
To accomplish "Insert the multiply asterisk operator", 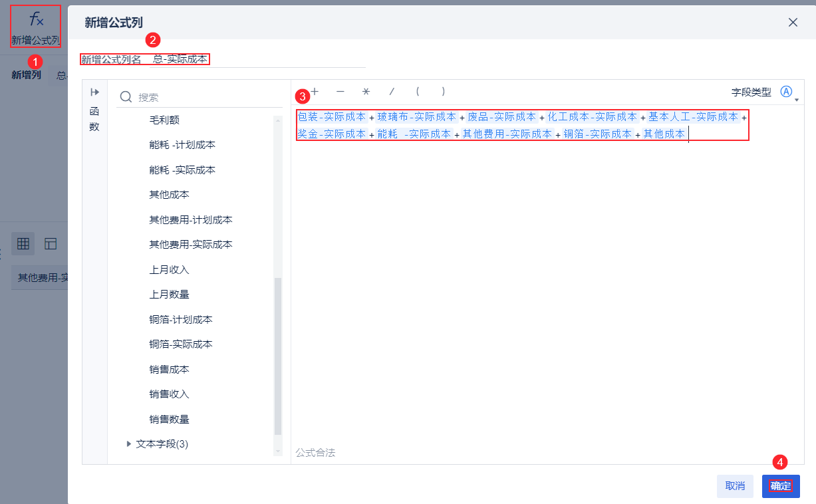I will tap(366, 92).
